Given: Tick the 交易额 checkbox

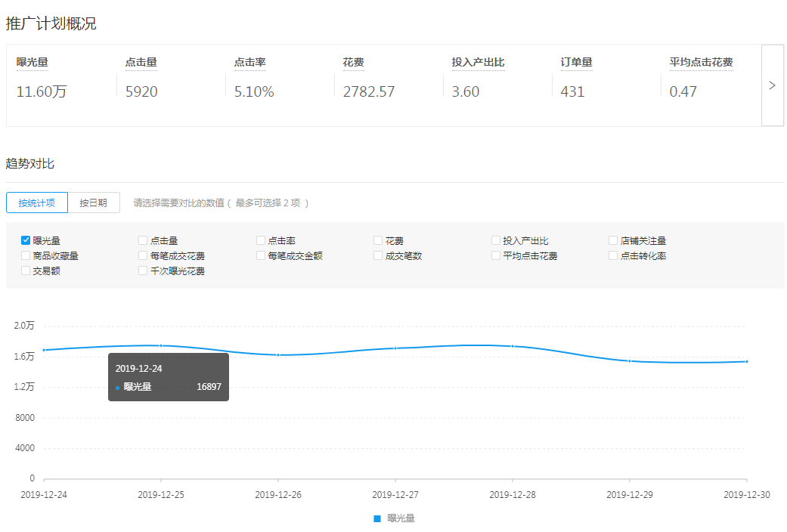Looking at the screenshot, I should (x=26, y=271).
